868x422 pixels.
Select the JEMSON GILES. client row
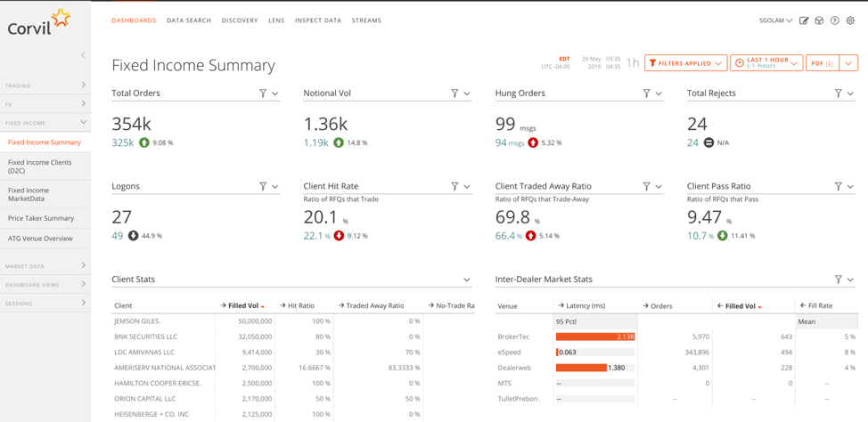coord(292,321)
